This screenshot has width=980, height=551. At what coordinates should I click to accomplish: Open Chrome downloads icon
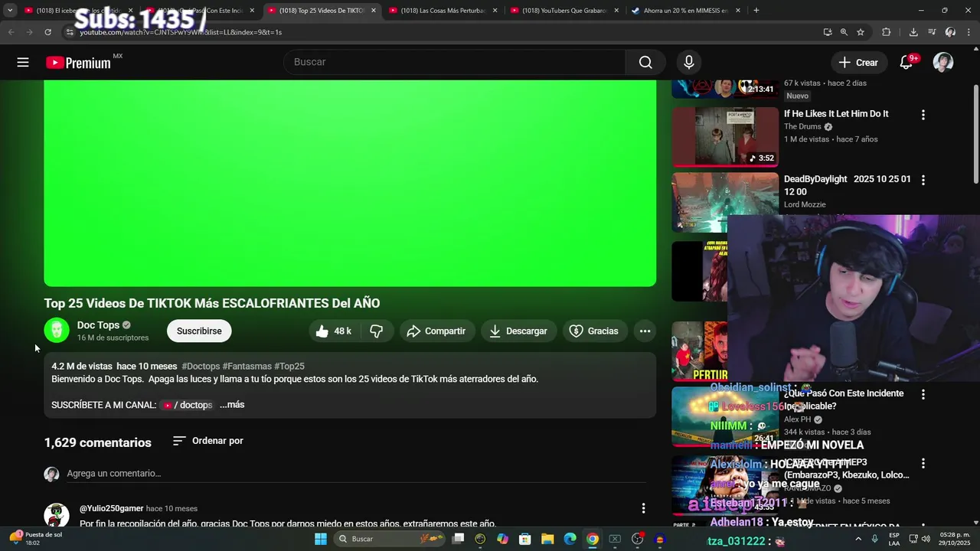tap(913, 32)
